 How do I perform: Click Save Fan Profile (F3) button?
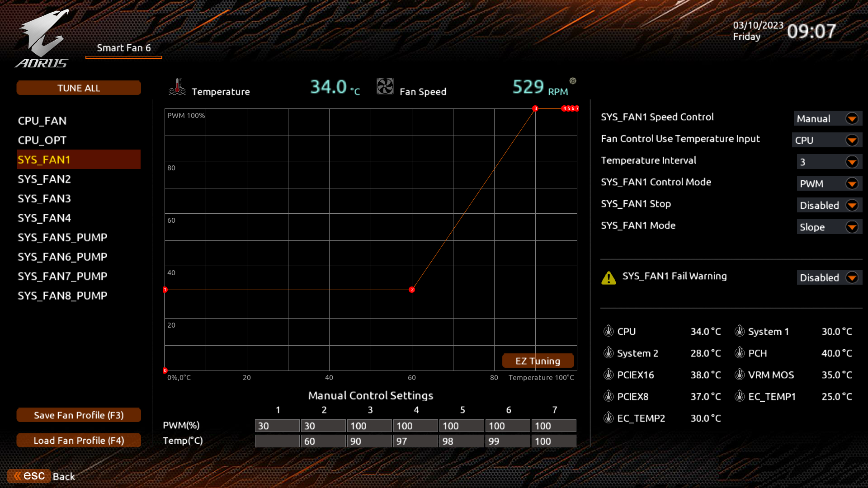click(79, 415)
